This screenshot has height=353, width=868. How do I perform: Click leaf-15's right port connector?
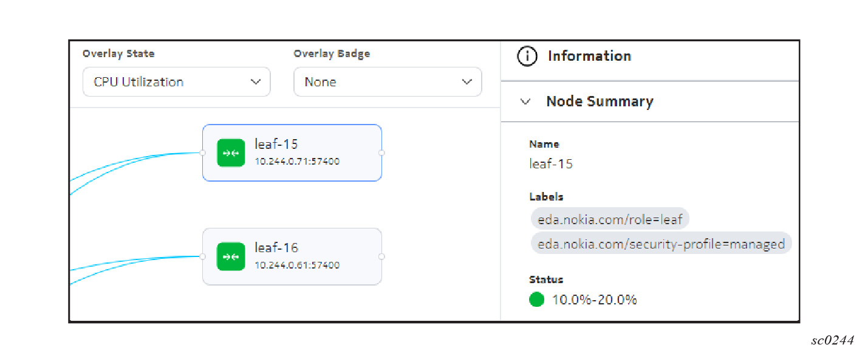(x=381, y=153)
